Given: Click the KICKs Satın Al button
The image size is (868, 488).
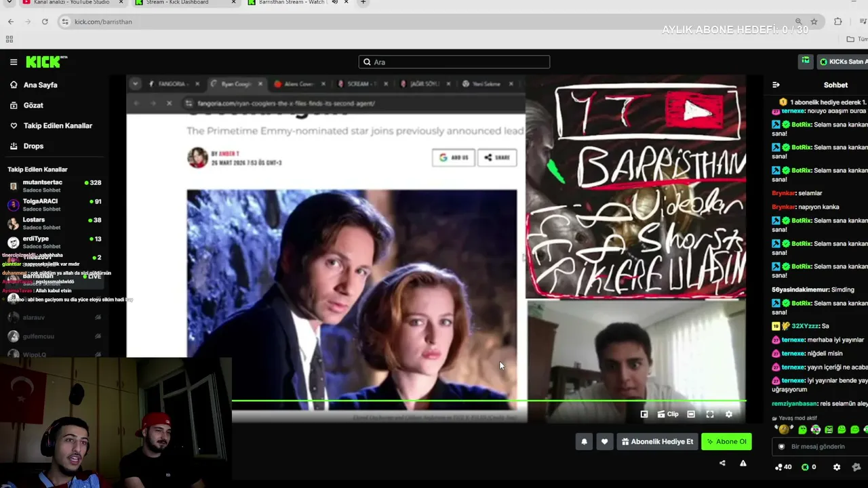Looking at the screenshot, I should [x=843, y=62].
